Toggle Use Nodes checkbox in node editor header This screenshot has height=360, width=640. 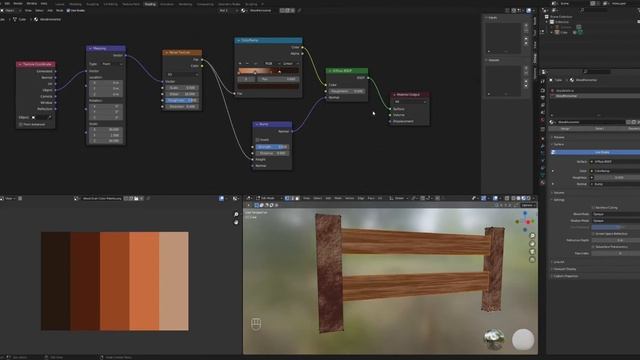point(68,11)
